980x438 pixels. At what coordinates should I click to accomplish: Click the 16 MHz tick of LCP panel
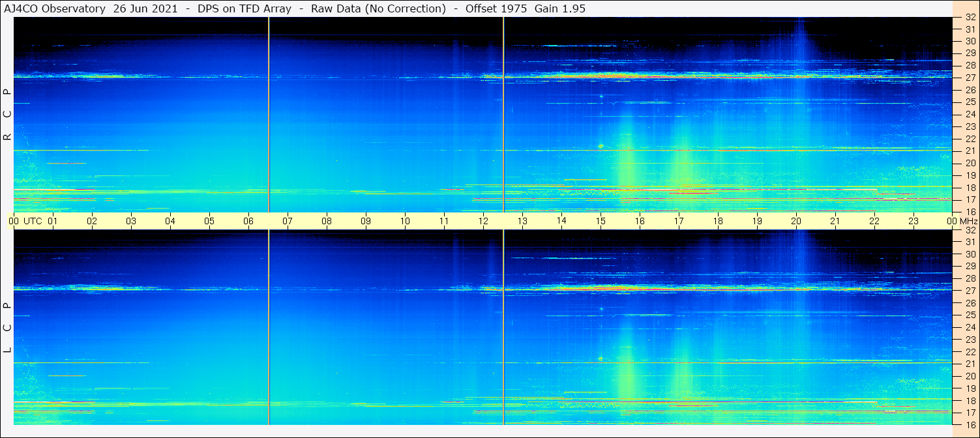pos(970,424)
